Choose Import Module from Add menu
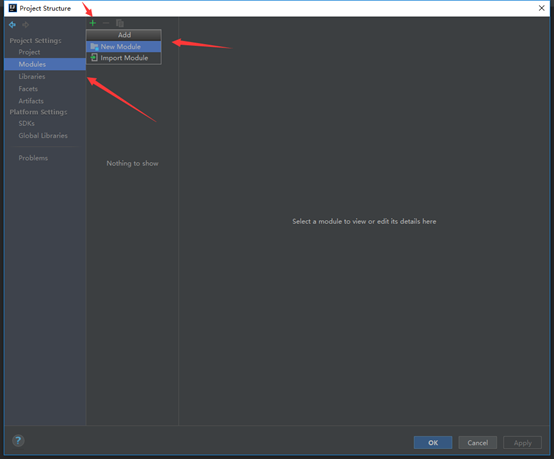The height and width of the screenshot is (459, 554). coord(124,58)
